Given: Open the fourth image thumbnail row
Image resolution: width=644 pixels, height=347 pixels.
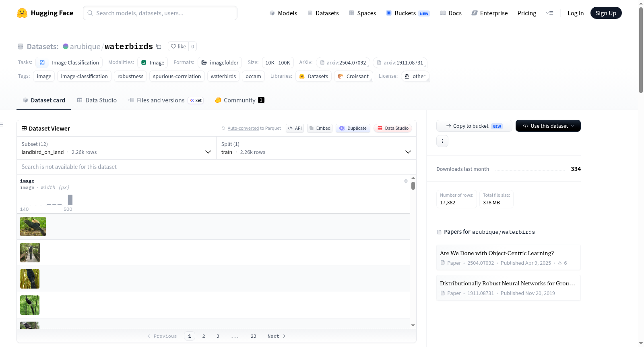Looking at the screenshot, I should point(30,305).
